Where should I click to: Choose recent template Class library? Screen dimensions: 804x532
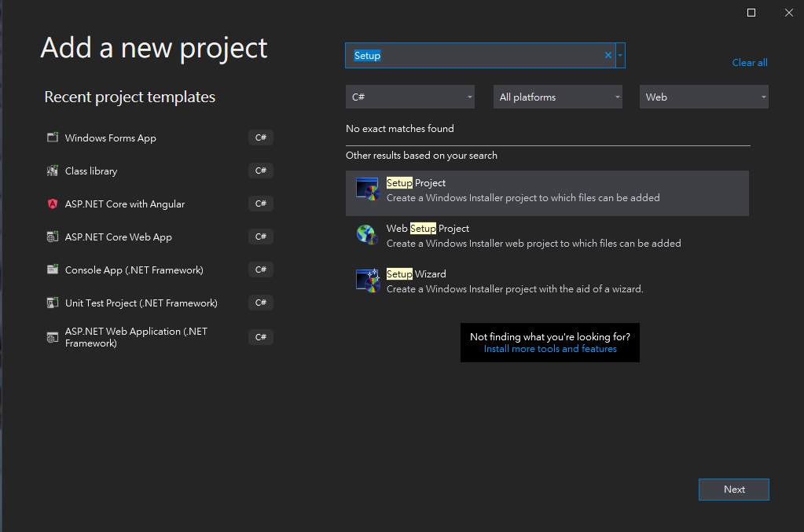click(x=159, y=171)
